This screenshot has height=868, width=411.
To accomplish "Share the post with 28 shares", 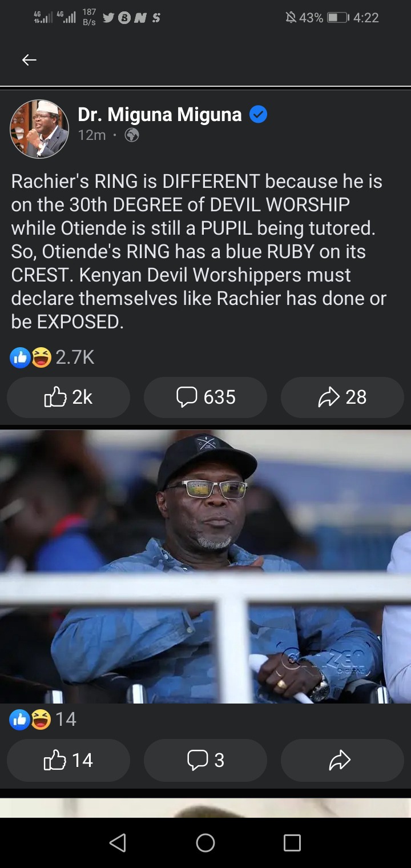I will (342, 397).
